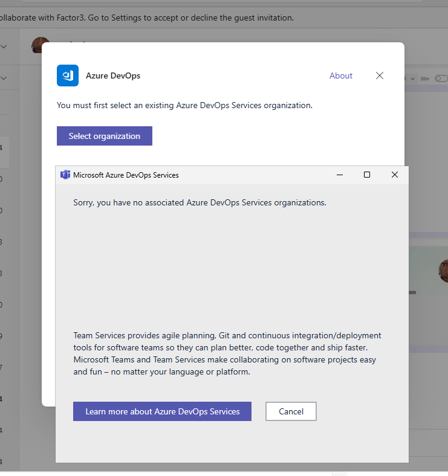Open the About link in Azure DevOps dialog

tap(341, 76)
